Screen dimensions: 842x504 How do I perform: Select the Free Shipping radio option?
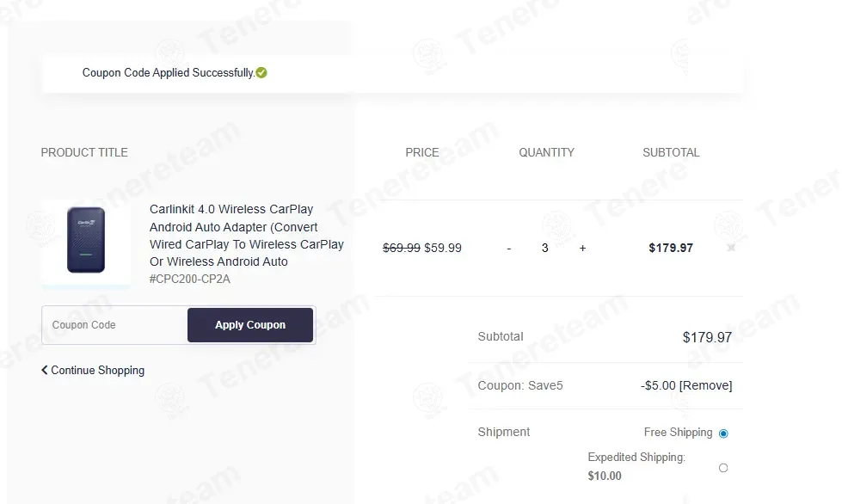[723, 433]
